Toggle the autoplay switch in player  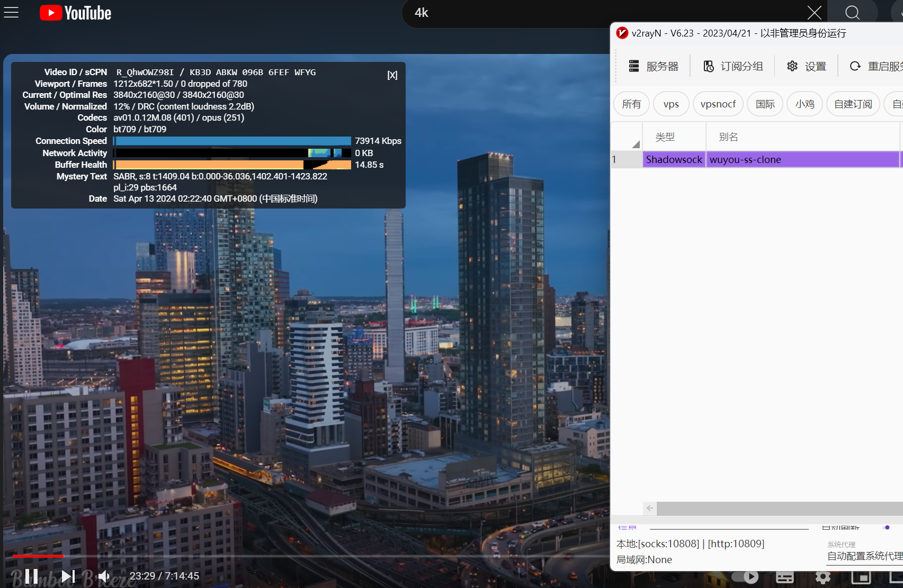tap(745, 576)
